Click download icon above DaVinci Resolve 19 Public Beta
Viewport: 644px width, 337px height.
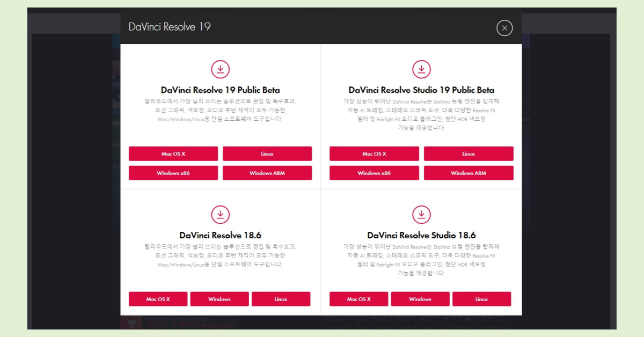[220, 69]
